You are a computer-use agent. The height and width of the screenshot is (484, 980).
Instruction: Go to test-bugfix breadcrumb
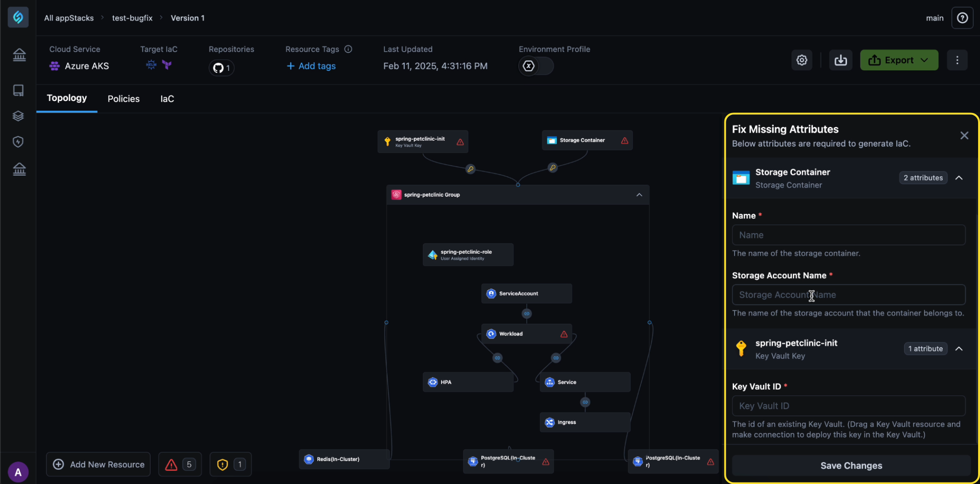click(x=132, y=18)
